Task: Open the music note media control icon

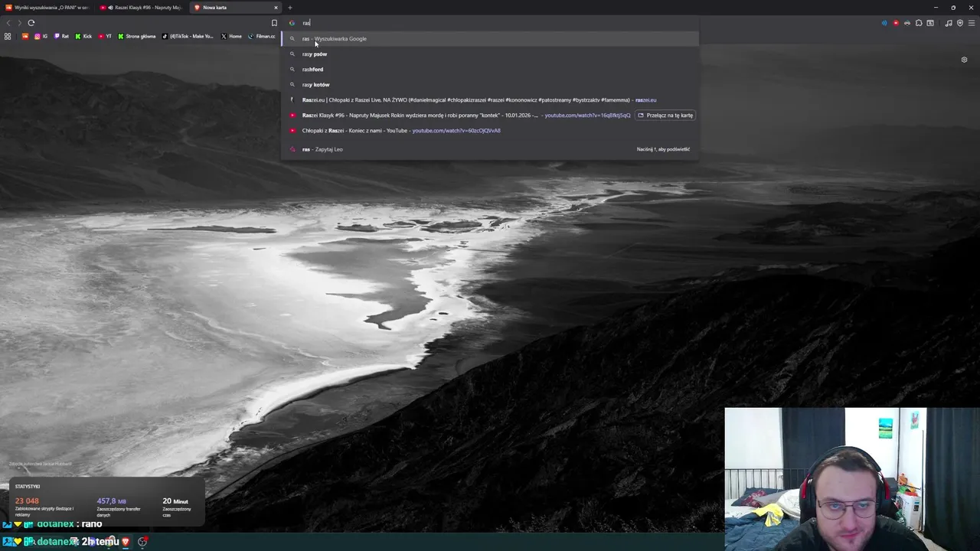Action: pyautogui.click(x=949, y=23)
